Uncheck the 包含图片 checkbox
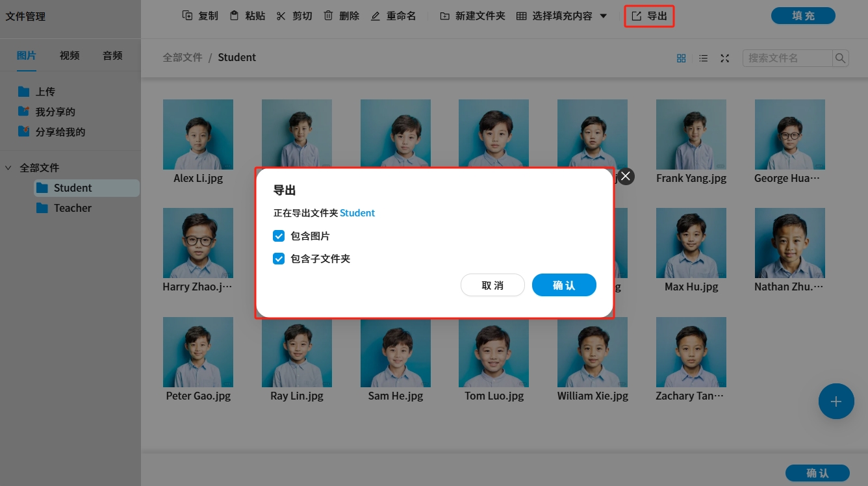This screenshot has width=868, height=486. click(x=279, y=236)
